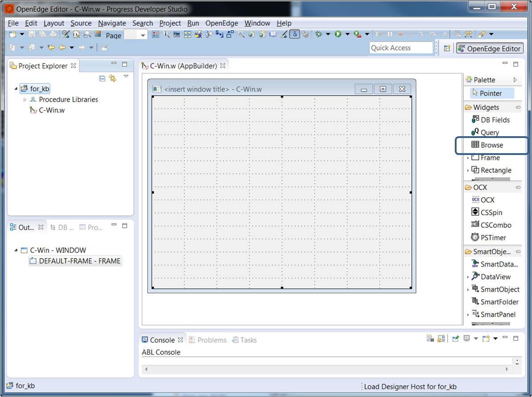Select the Browse widget in the Palette
The height and width of the screenshot is (397, 532).
(492, 145)
